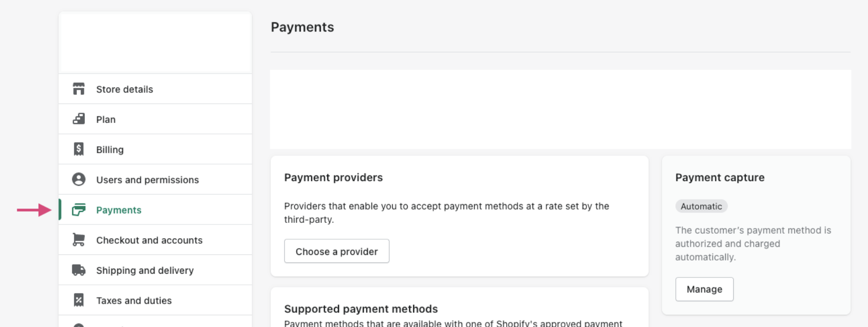Click the Users and permissions person icon
Screen dimensions: 868x327
(79, 179)
